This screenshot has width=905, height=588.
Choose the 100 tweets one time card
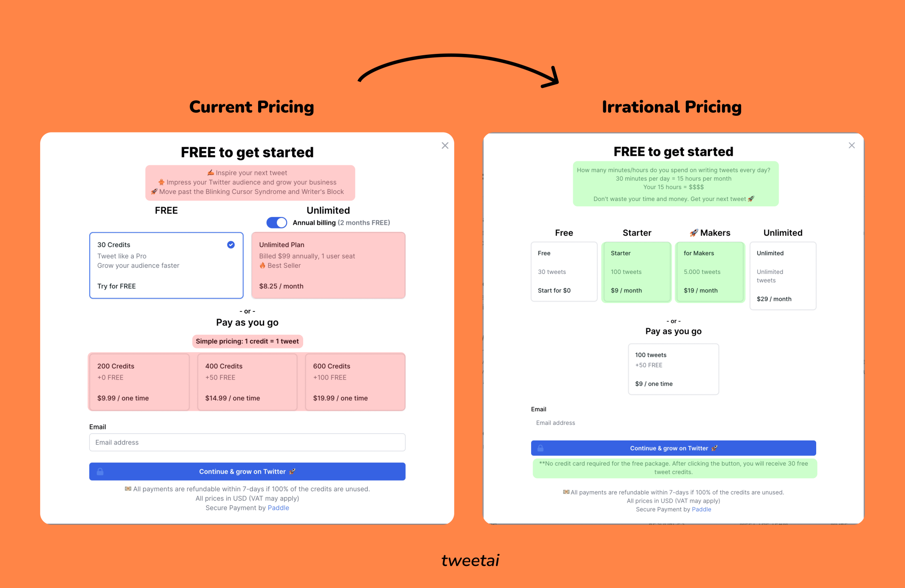click(x=673, y=369)
